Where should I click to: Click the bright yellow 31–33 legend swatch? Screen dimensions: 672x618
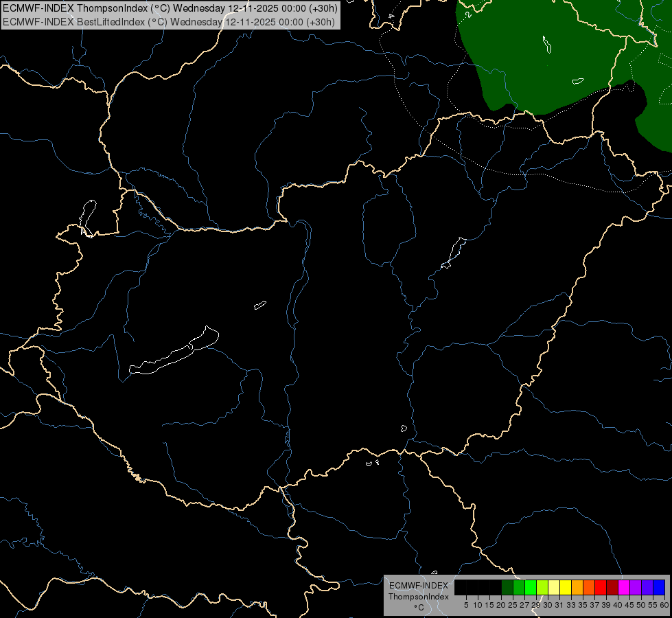click(x=566, y=587)
